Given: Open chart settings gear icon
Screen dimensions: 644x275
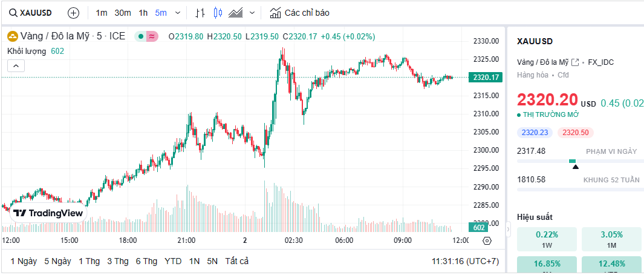Looking at the screenshot, I should tap(487, 241).
